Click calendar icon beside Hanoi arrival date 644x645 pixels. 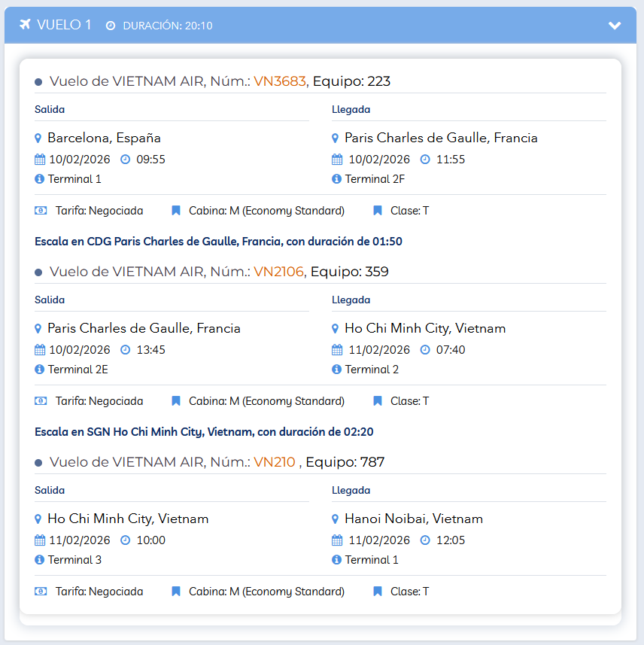tap(337, 540)
